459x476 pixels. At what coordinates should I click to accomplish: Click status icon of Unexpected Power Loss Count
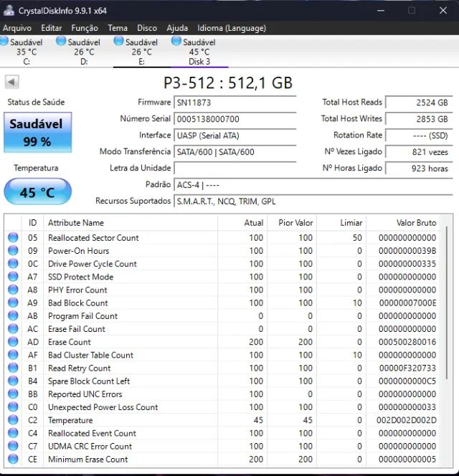[x=13, y=407]
